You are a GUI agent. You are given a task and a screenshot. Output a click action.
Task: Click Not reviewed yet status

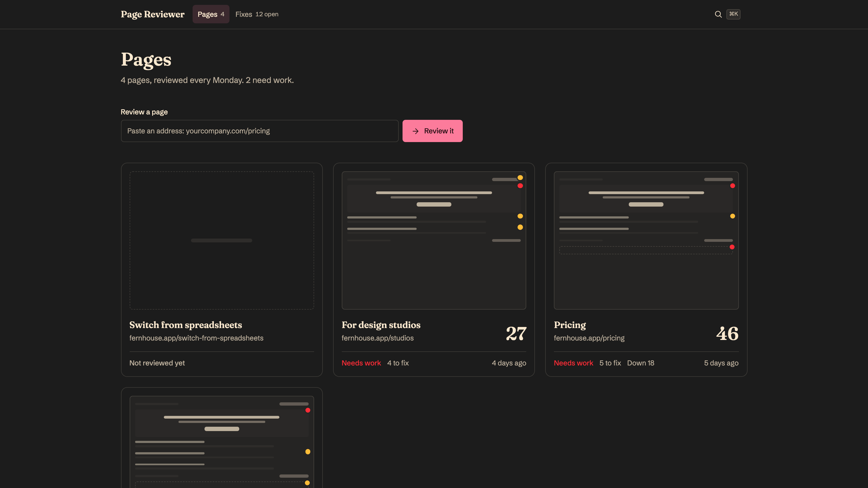coord(157,363)
